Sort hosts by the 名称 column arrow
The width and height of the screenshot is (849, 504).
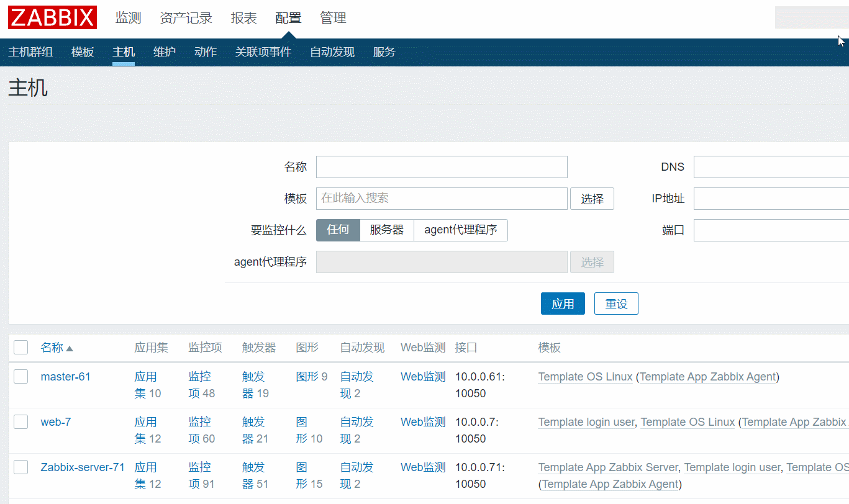[x=70, y=348]
